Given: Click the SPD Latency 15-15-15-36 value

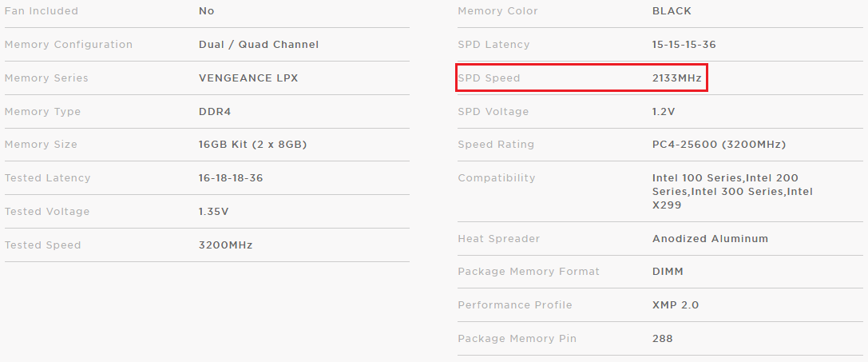Looking at the screenshot, I should (684, 44).
